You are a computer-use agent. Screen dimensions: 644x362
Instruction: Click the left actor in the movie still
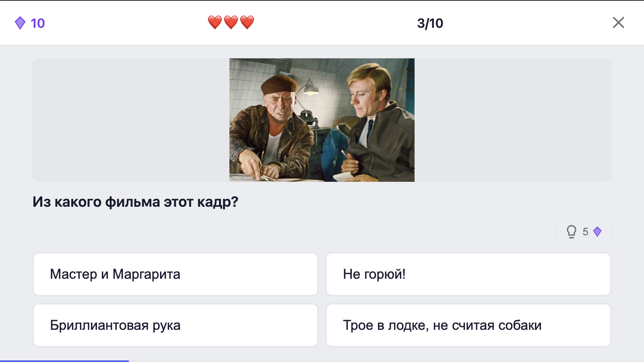[278, 117]
